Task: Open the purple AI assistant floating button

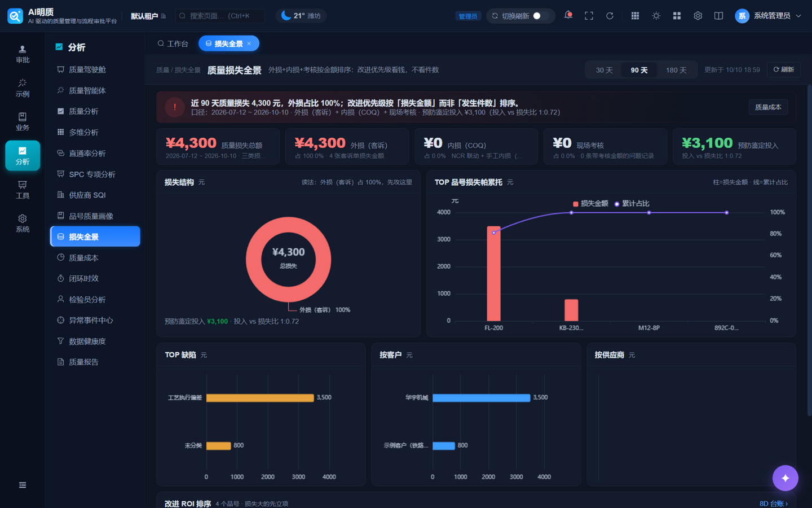Action: pyautogui.click(x=785, y=478)
